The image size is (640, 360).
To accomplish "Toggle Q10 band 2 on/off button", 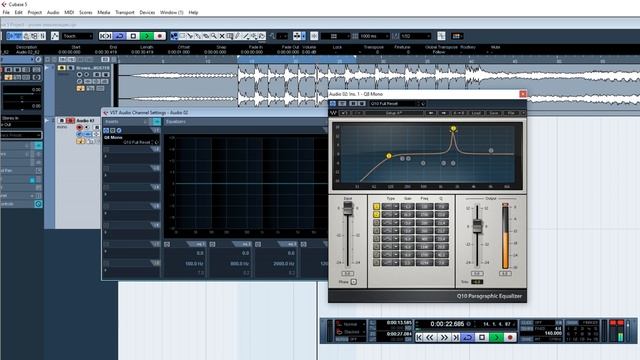I will click(376, 215).
